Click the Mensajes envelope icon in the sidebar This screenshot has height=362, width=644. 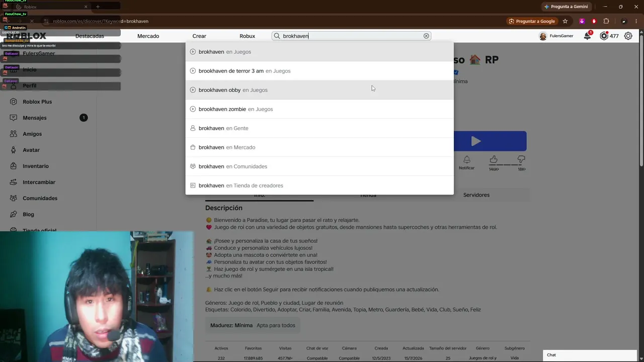pos(13,118)
